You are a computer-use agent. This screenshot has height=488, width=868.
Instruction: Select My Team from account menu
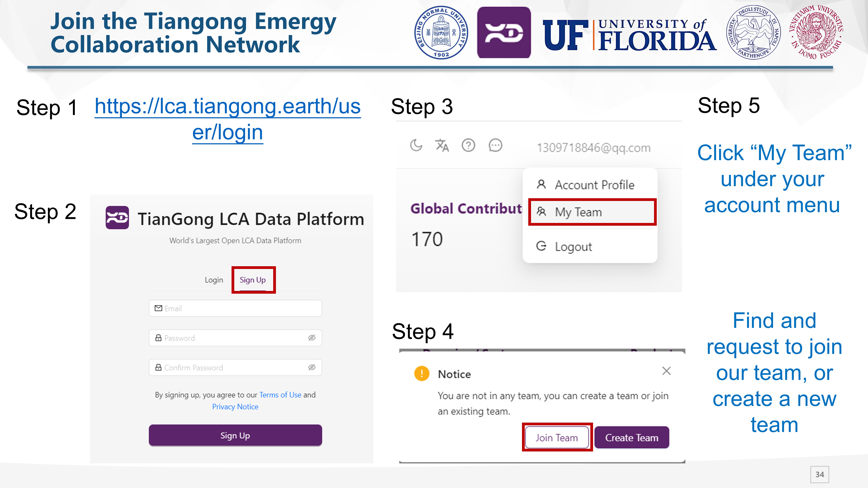coord(578,212)
